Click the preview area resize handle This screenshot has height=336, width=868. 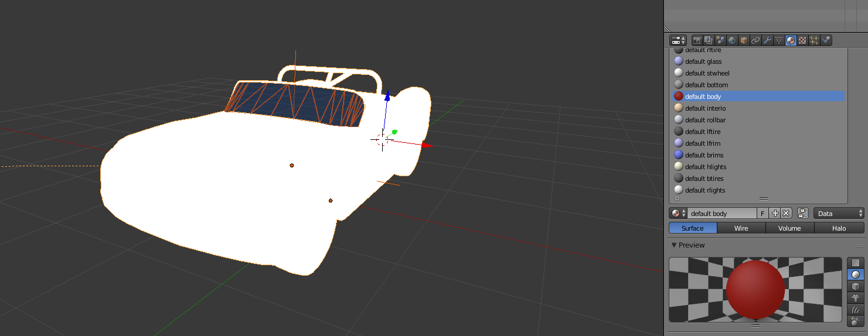[x=755, y=325]
